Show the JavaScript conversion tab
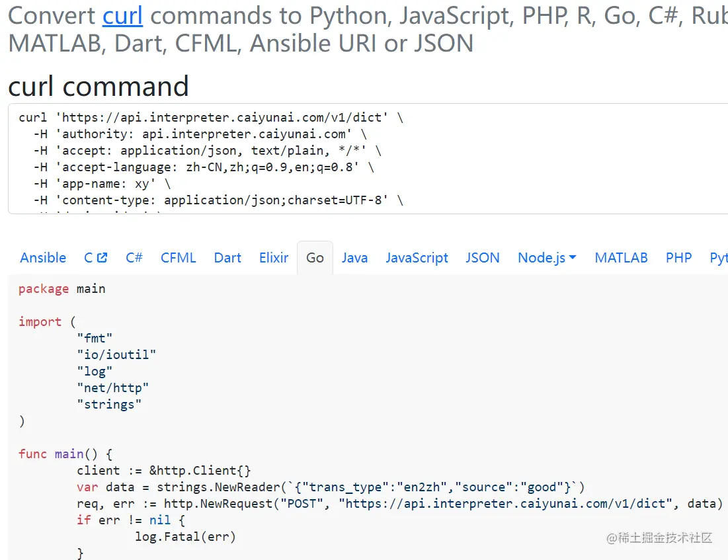The width and height of the screenshot is (728, 560). 417,258
